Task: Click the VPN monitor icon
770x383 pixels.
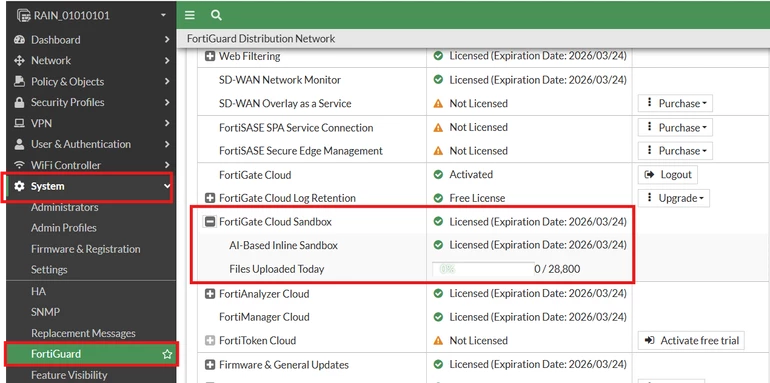Action: tap(20, 123)
